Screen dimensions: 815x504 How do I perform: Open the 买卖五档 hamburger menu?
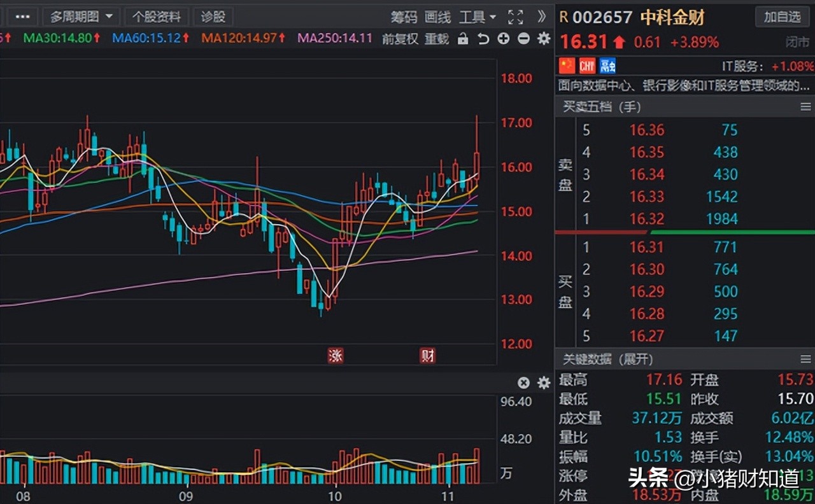pos(805,107)
